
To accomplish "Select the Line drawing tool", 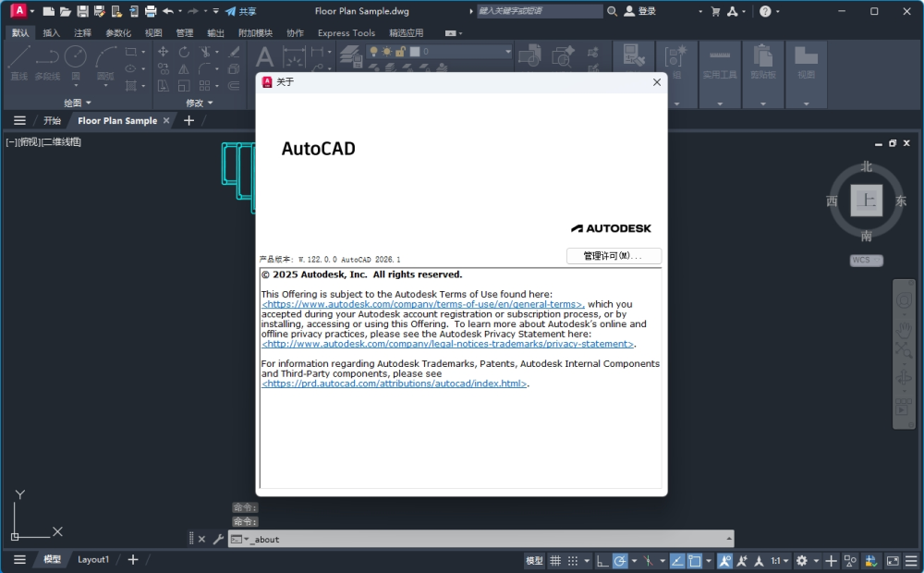I will click(x=21, y=57).
